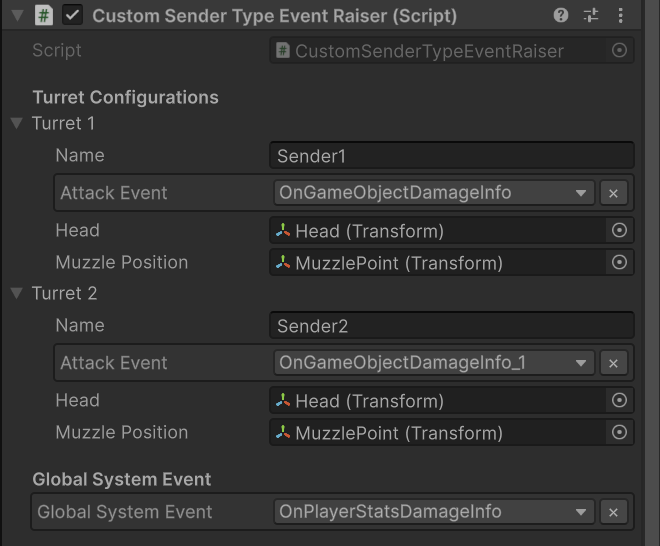Collapse the component header foldout arrow
The image size is (660, 546).
coord(17,16)
